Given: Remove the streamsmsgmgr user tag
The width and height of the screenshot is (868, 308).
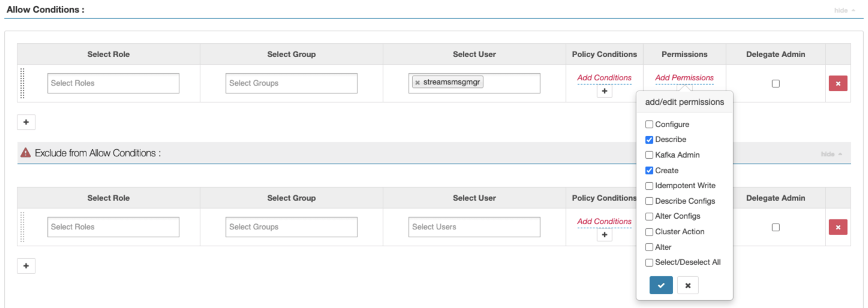Looking at the screenshot, I should (x=418, y=83).
